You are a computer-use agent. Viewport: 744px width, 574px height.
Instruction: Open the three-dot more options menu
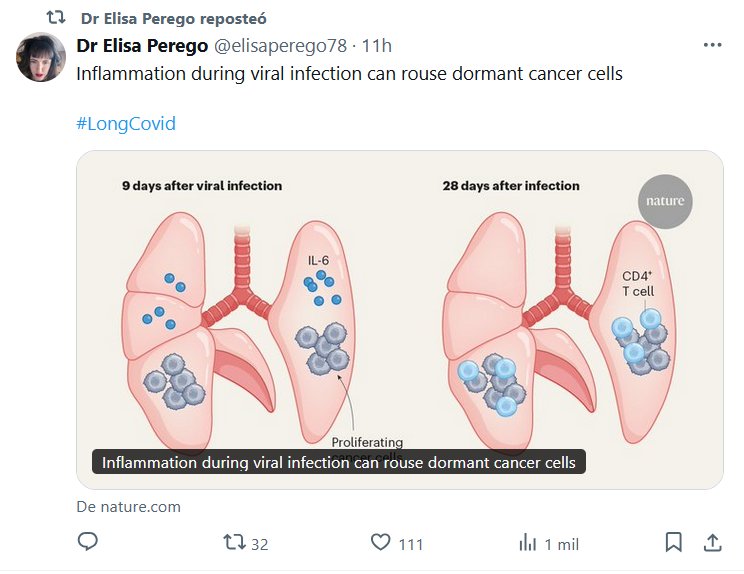712,45
